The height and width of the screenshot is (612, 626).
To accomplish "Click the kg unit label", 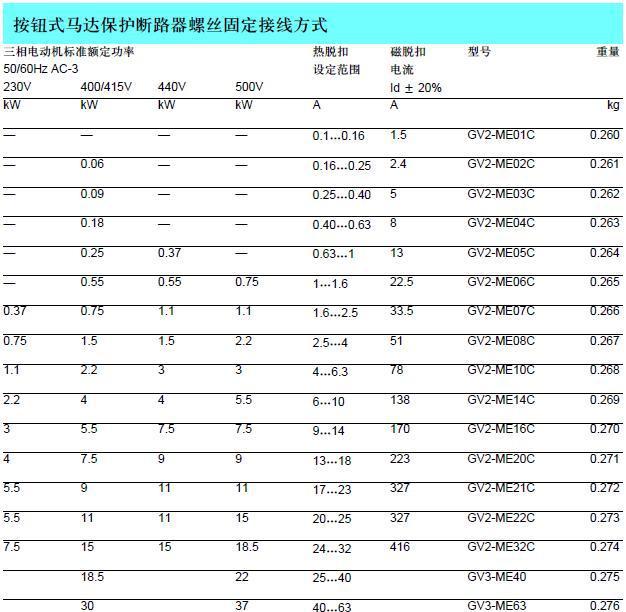I will [613, 105].
